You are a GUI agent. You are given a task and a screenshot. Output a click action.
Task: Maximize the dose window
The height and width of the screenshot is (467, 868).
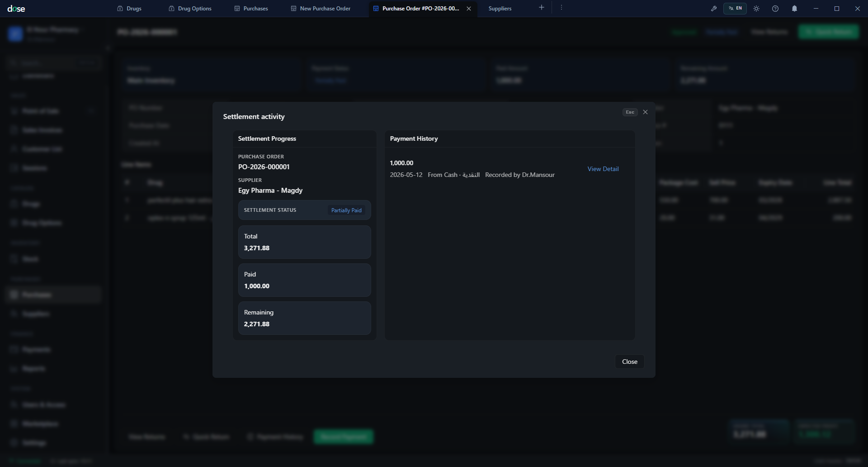837,9
